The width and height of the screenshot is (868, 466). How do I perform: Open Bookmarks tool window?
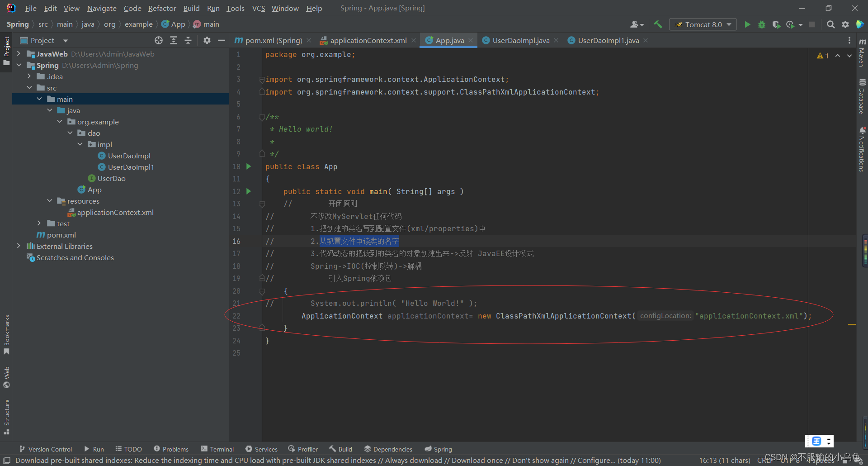pos(6,335)
